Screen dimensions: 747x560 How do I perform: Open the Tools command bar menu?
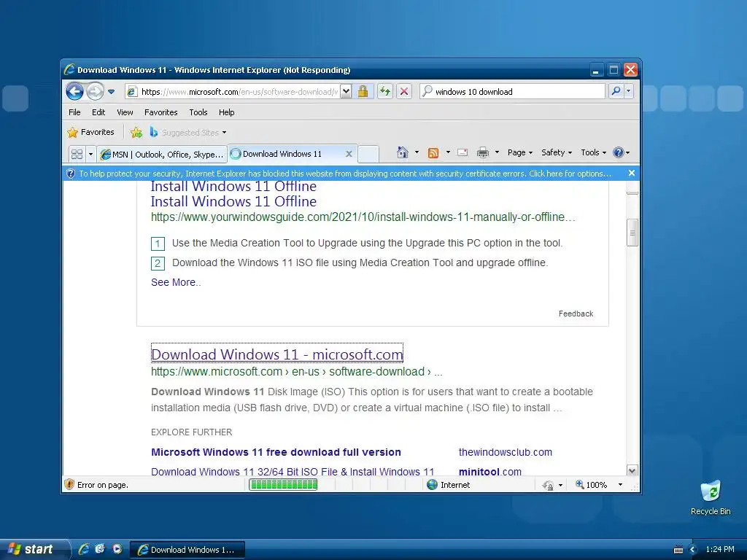(593, 152)
